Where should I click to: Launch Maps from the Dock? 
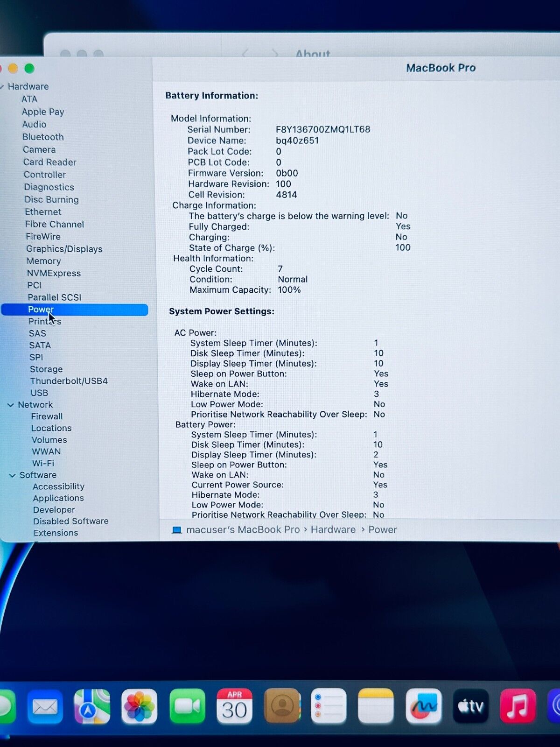pos(92,707)
